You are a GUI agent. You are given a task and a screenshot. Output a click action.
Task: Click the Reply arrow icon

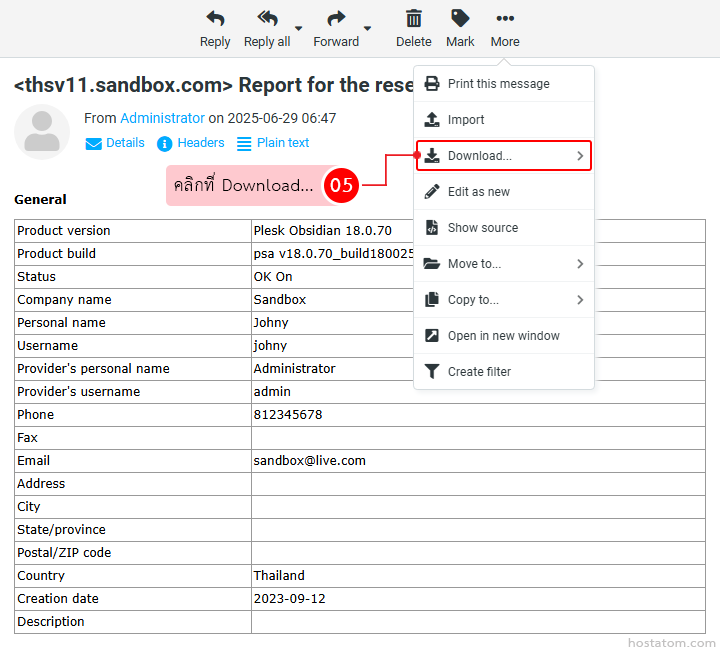(215, 19)
